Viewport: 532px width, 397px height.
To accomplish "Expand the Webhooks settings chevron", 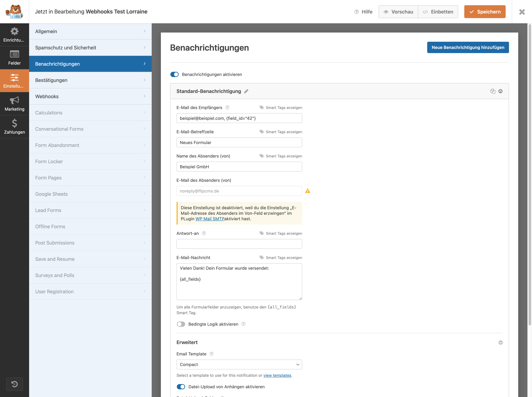I will pyautogui.click(x=144, y=96).
